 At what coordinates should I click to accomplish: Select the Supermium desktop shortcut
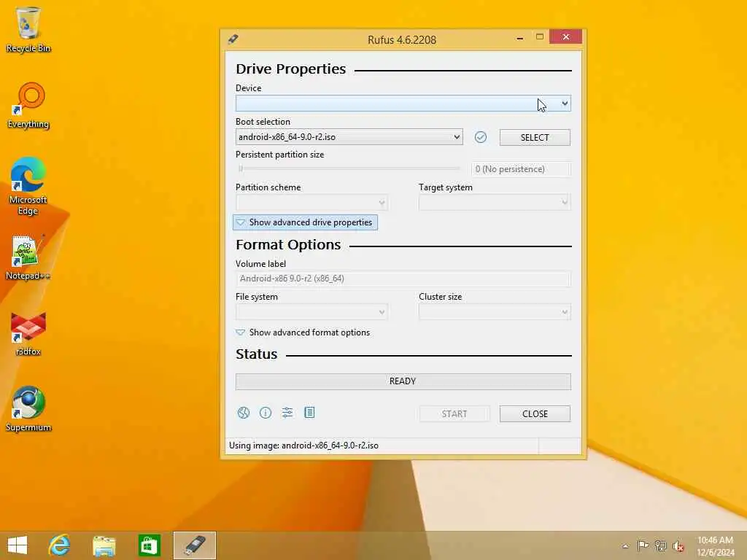[28, 409]
